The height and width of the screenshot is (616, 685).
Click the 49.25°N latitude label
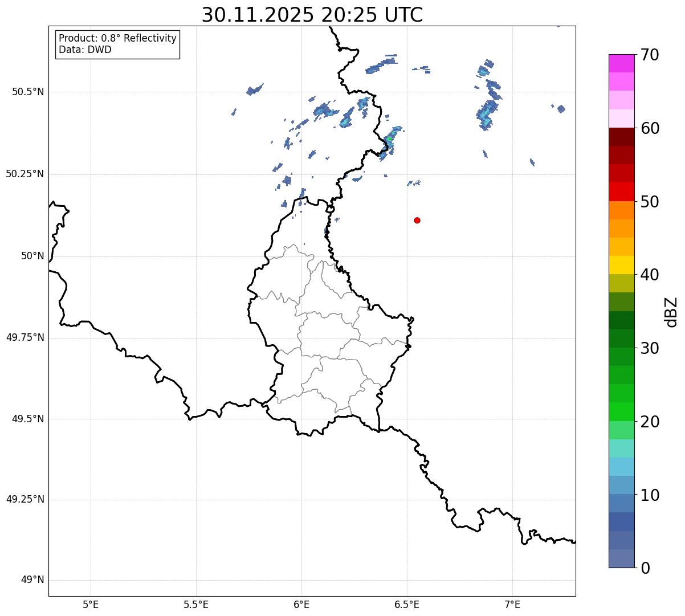(25, 499)
